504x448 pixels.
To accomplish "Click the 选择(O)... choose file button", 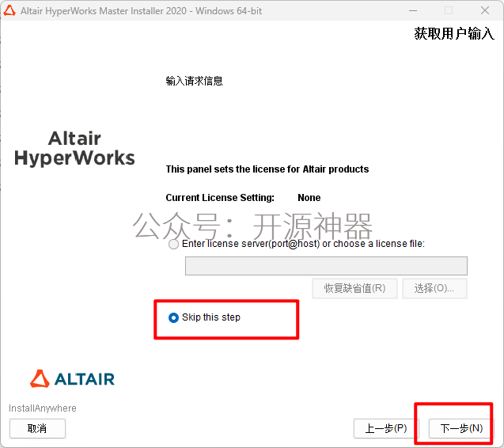I will coord(434,288).
